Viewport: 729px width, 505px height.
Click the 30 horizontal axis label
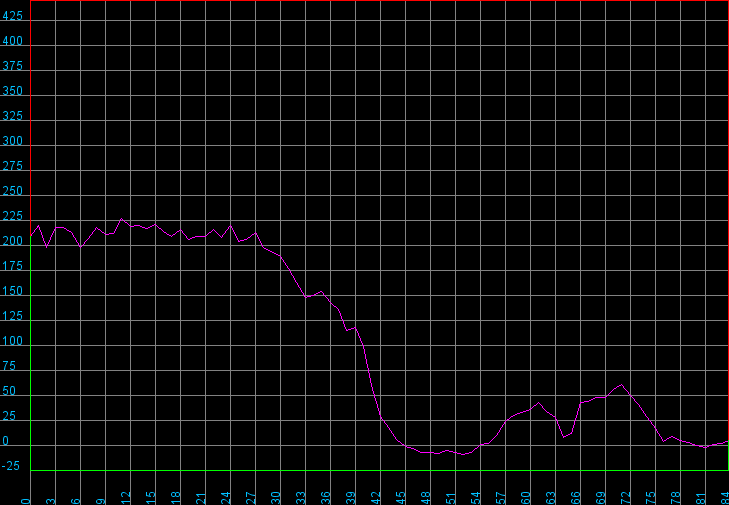[x=276, y=498]
